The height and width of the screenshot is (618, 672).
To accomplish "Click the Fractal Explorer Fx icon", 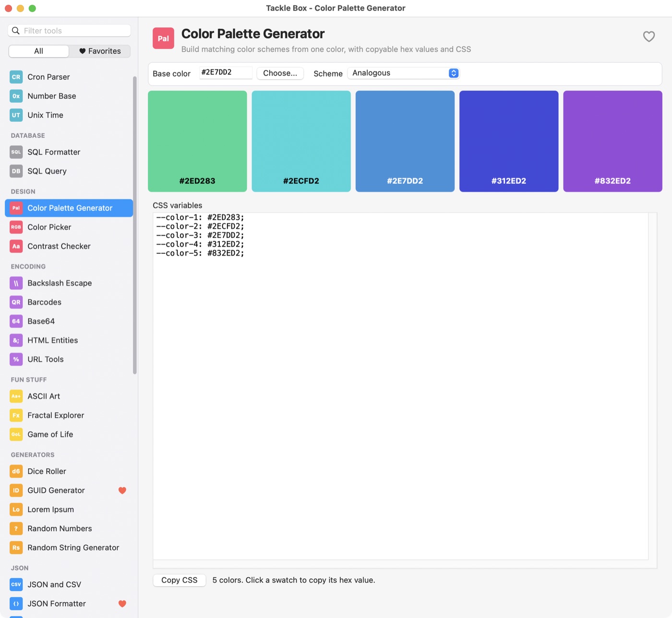I will 16,416.
